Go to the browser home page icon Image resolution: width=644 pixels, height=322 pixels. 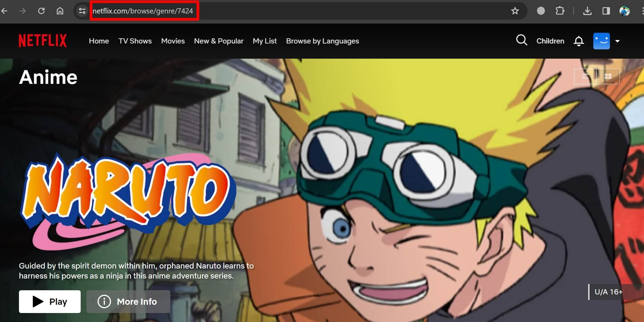(x=60, y=11)
